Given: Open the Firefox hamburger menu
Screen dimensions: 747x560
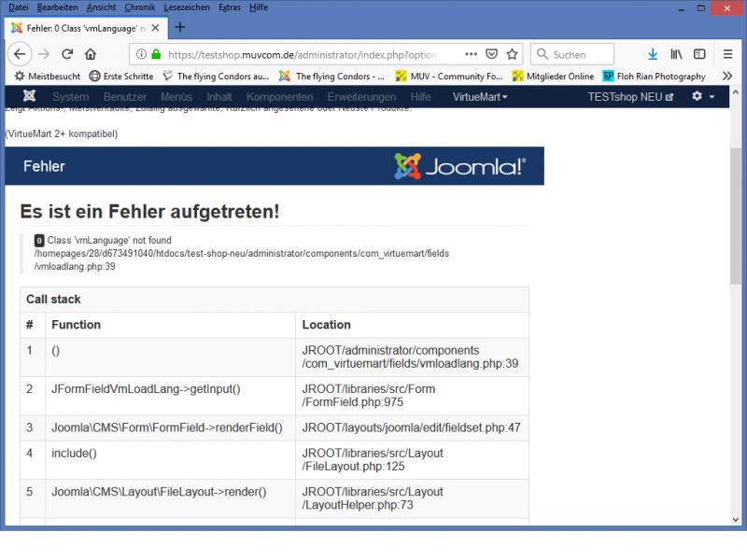Looking at the screenshot, I should click(x=727, y=54).
